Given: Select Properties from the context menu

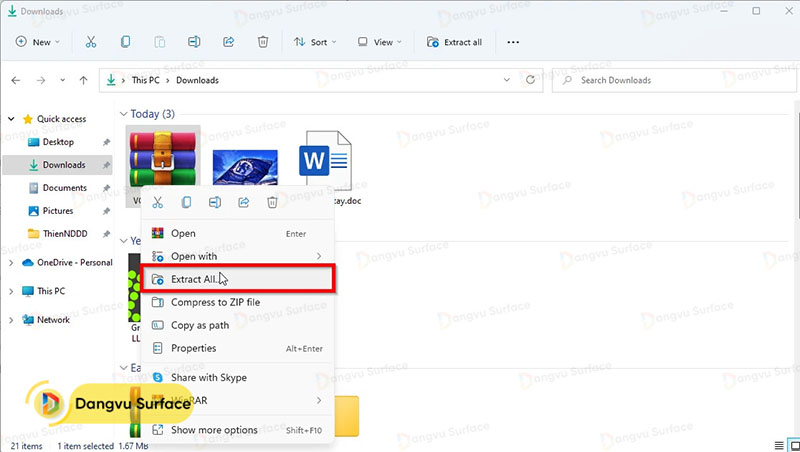Looking at the screenshot, I should (x=193, y=348).
